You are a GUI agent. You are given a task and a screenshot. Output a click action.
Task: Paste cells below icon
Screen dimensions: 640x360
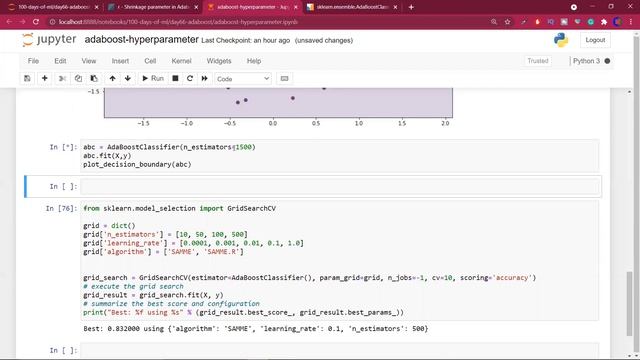(x=94, y=78)
